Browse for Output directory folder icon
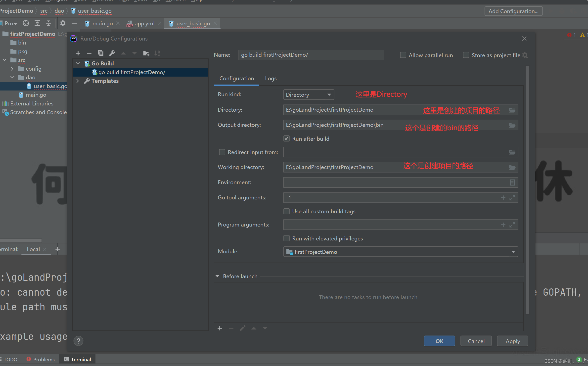The width and height of the screenshot is (588, 366). coord(512,125)
